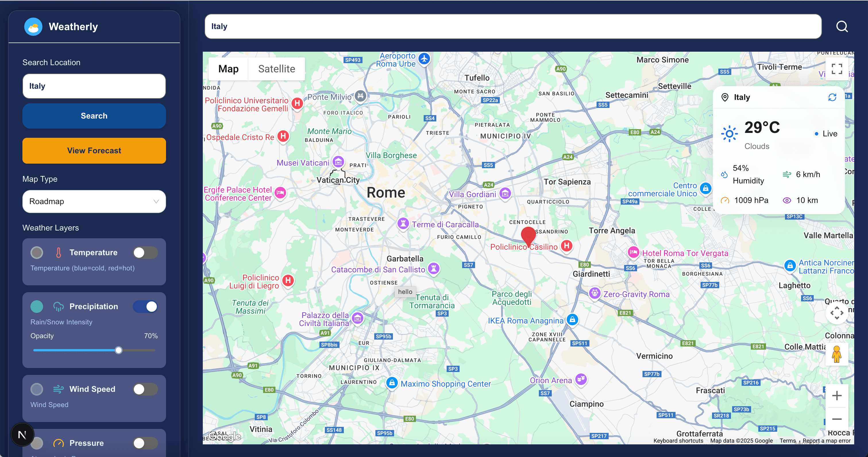
Task: Open the Roadmap map type dropdown
Action: point(94,202)
